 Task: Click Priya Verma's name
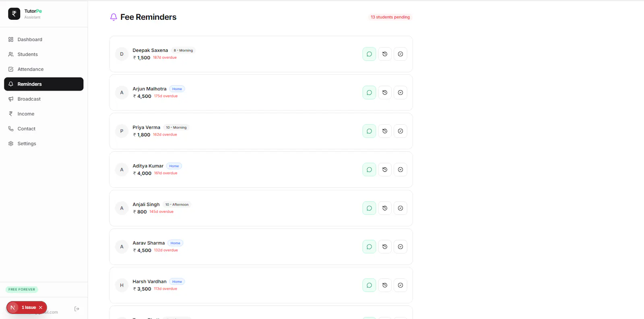[x=147, y=128]
